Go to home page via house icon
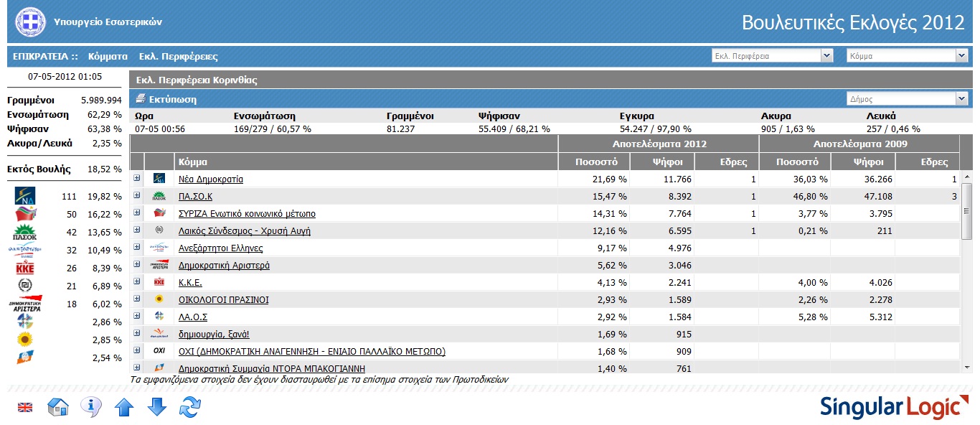Viewport: 980px width, 425px height. 57,408
